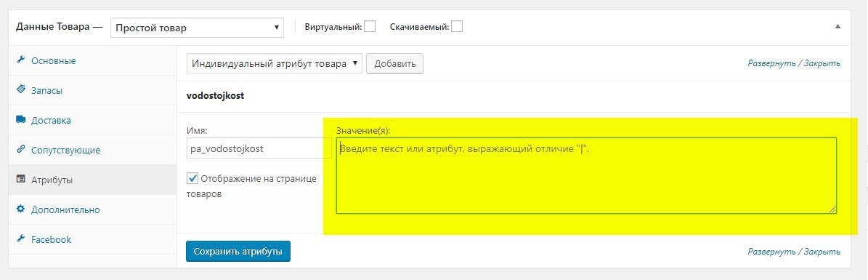Image resolution: width=868 pixels, height=280 pixels.
Task: Select the Сопутствующие tab
Action: (x=93, y=151)
